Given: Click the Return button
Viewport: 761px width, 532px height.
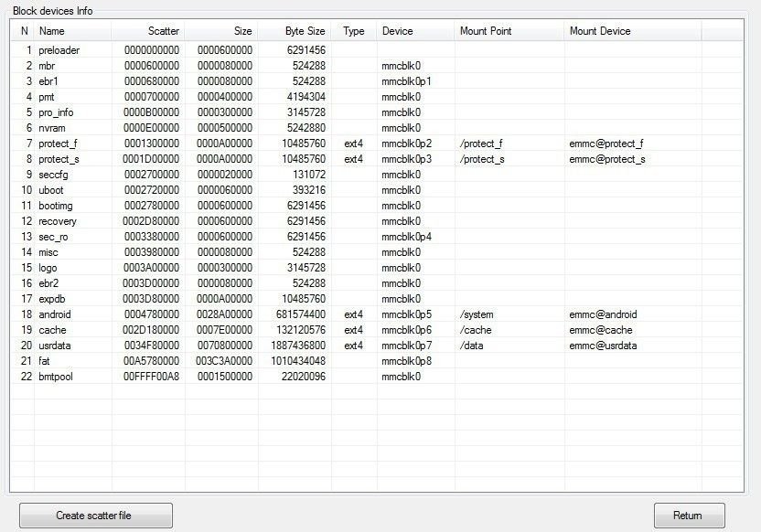Looking at the screenshot, I should click(x=689, y=515).
